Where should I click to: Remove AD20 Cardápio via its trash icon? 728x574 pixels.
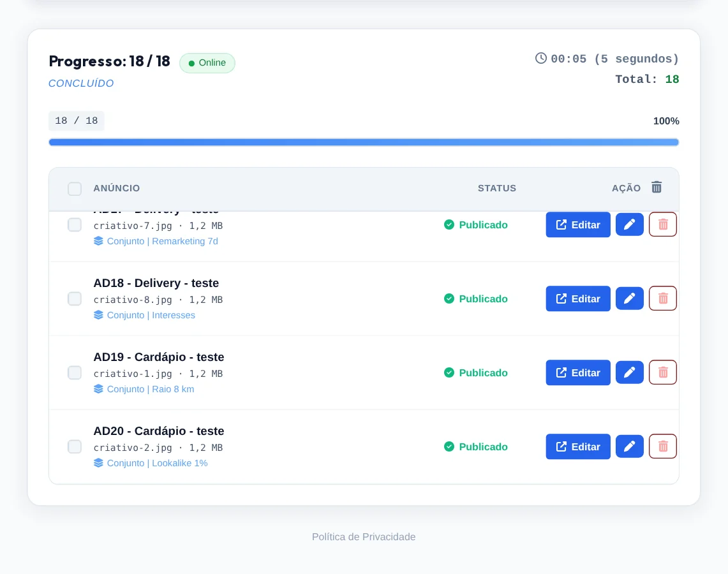click(662, 446)
